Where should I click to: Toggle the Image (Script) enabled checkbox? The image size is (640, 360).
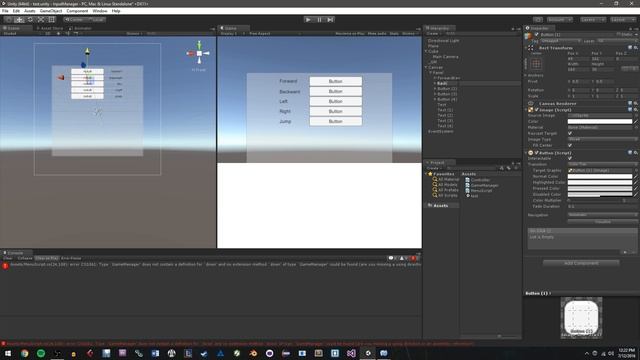(x=536, y=110)
